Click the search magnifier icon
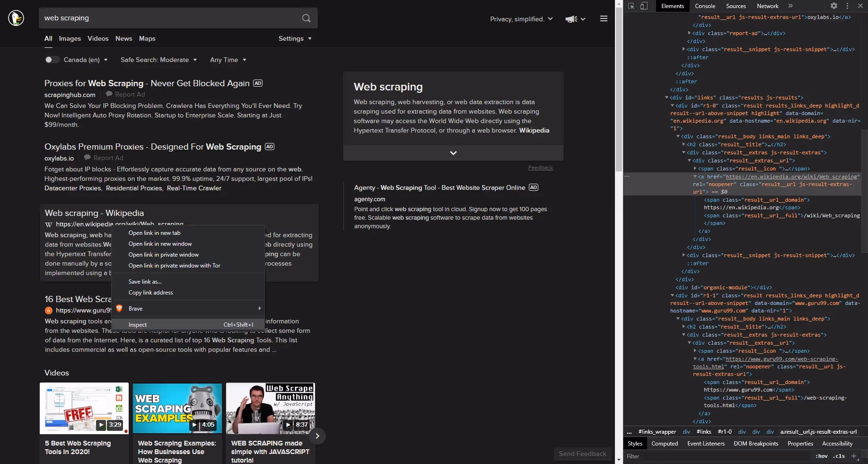Viewport: 868px width, 464px height. pyautogui.click(x=307, y=18)
